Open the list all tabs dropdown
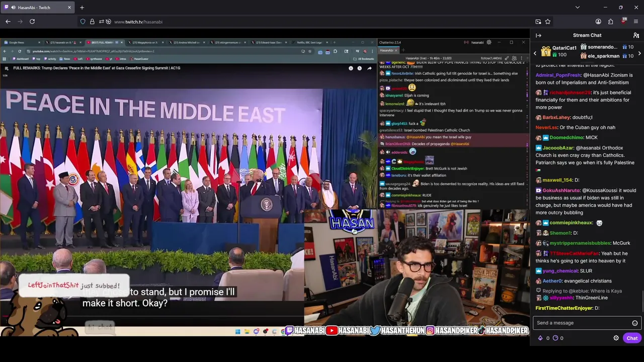The image size is (644, 362). [577, 8]
